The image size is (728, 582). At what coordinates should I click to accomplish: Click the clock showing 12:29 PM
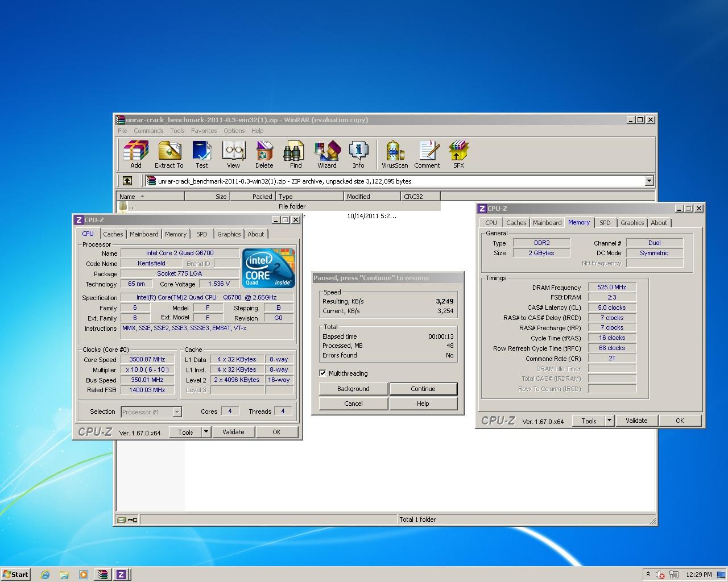pyautogui.click(x=698, y=575)
